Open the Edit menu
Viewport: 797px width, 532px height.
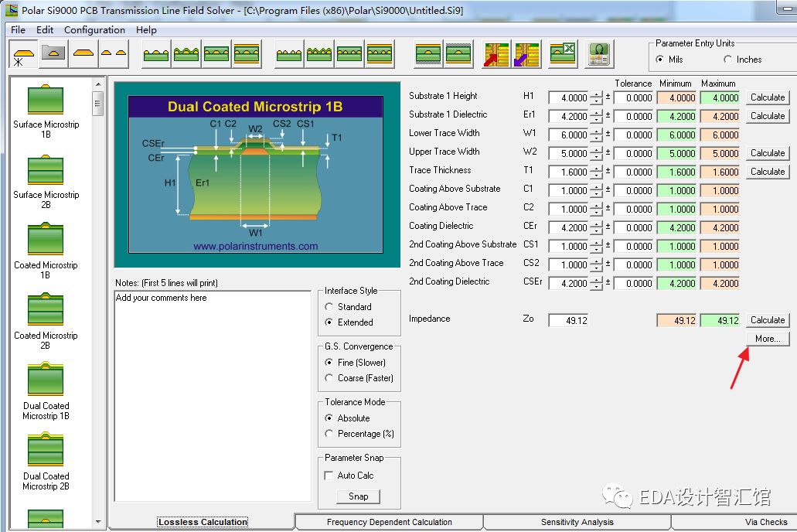(x=45, y=29)
